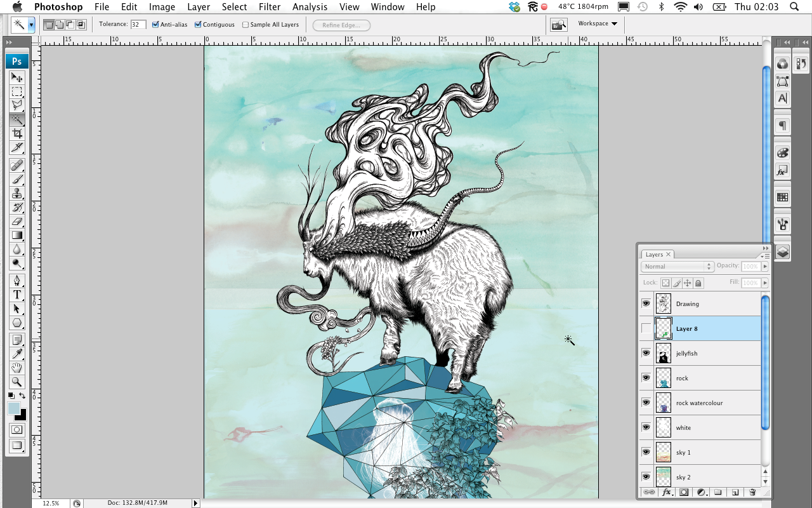Click the Tolerance input field
812x508 pixels.
[x=138, y=25]
